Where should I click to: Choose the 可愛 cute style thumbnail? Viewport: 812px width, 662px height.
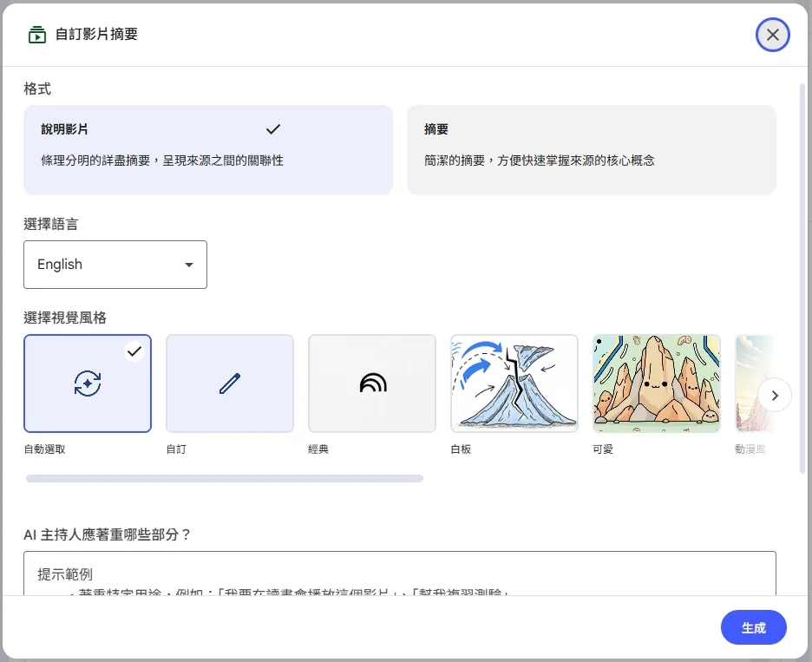tap(657, 383)
